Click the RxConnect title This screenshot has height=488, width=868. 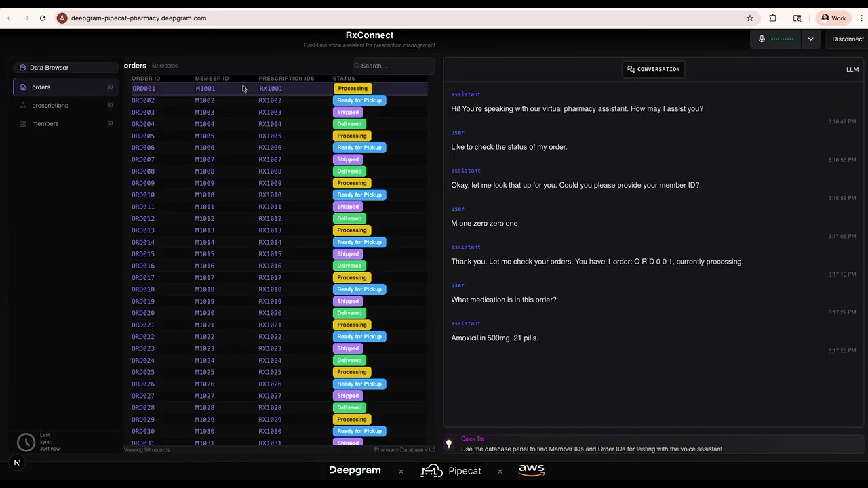point(370,35)
